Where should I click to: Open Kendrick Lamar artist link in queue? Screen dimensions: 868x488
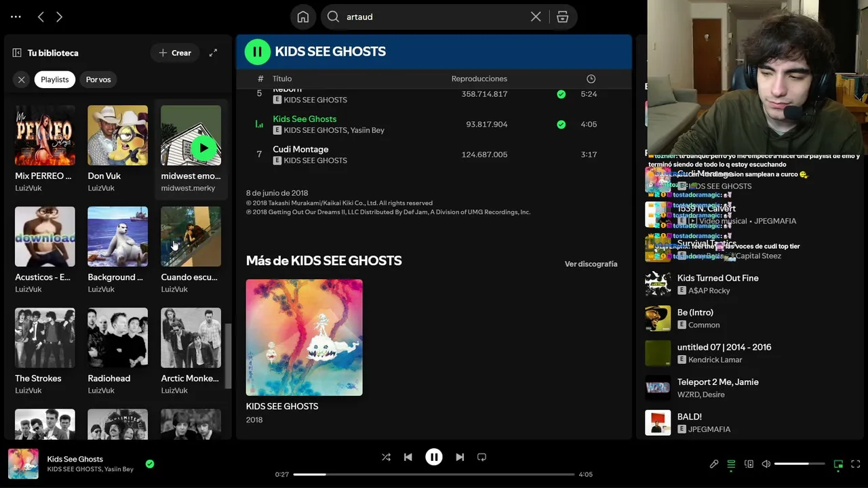[715, 360]
